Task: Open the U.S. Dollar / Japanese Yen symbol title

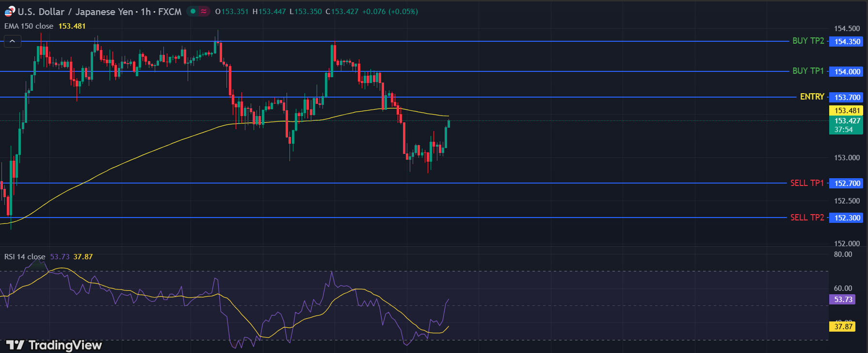Action: [x=75, y=12]
